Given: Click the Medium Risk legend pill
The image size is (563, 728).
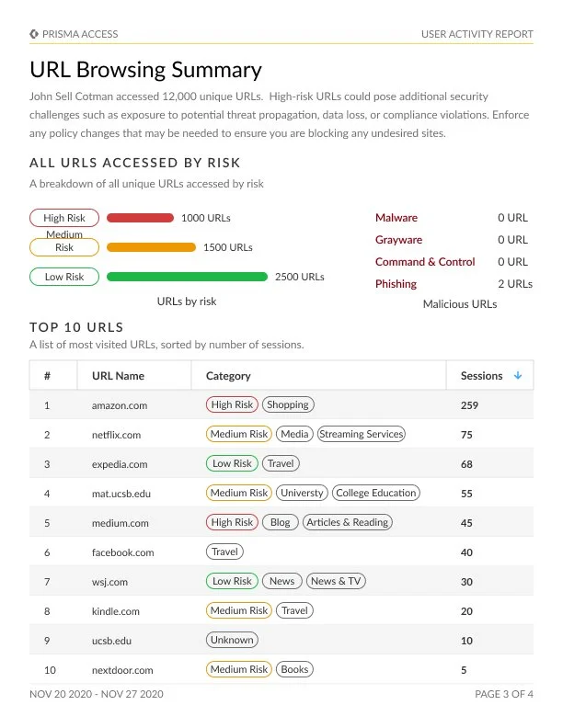Looking at the screenshot, I should [64, 247].
